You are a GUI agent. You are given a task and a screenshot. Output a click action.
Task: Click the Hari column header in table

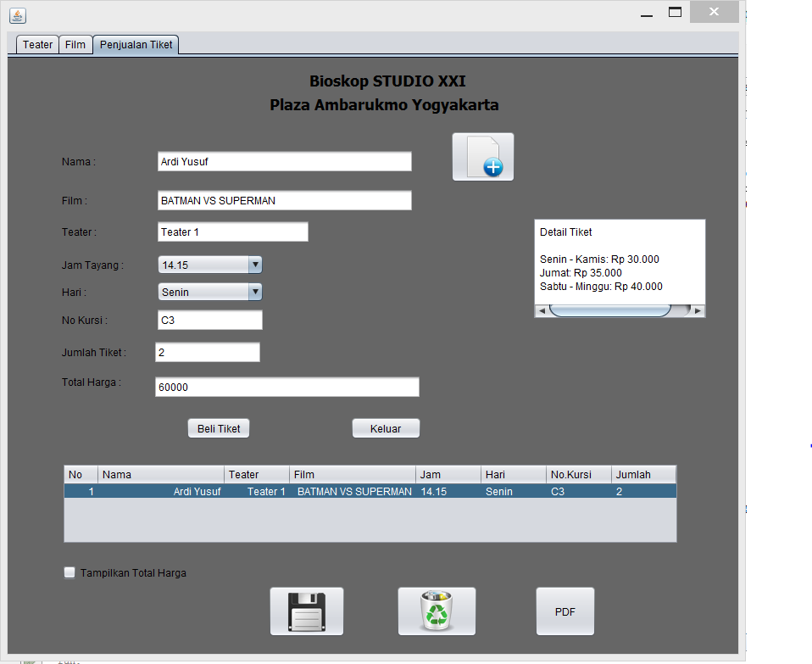[x=513, y=474]
